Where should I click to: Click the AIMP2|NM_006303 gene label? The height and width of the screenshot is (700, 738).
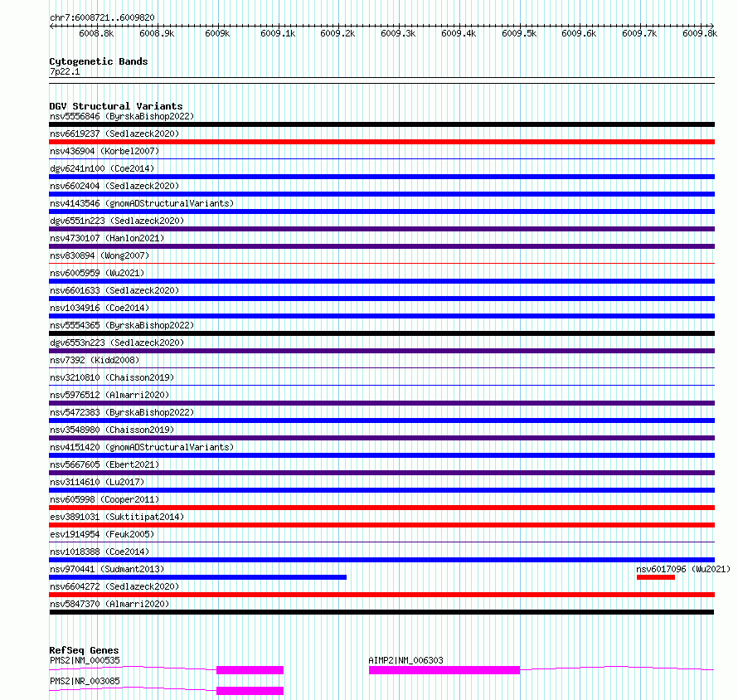[405, 660]
